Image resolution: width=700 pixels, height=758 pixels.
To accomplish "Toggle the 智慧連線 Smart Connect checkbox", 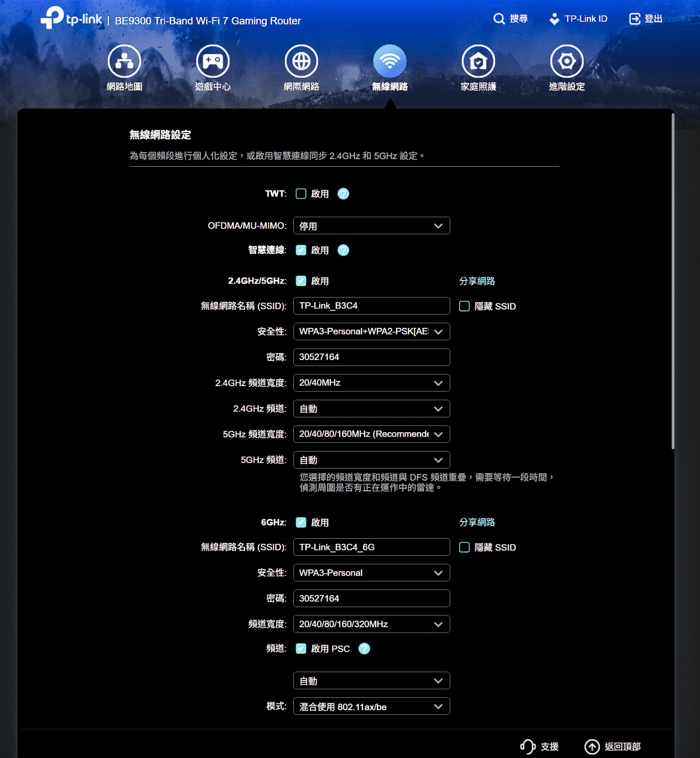I will [x=301, y=250].
